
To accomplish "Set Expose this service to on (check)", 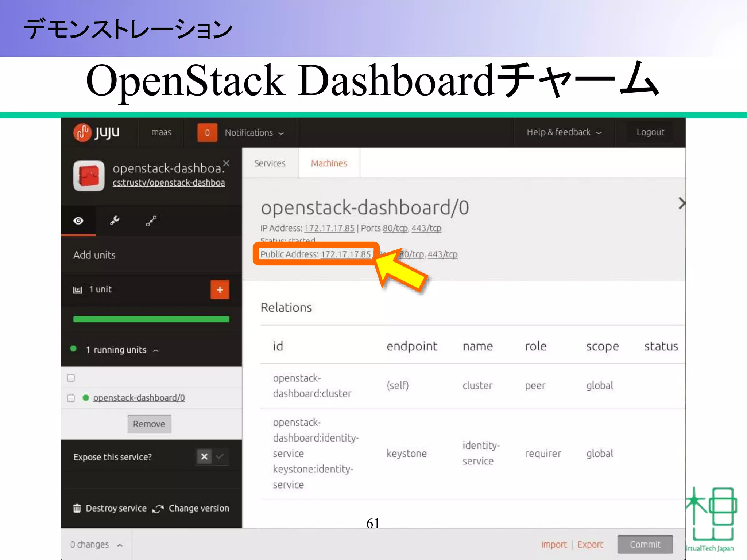I will 220,456.
